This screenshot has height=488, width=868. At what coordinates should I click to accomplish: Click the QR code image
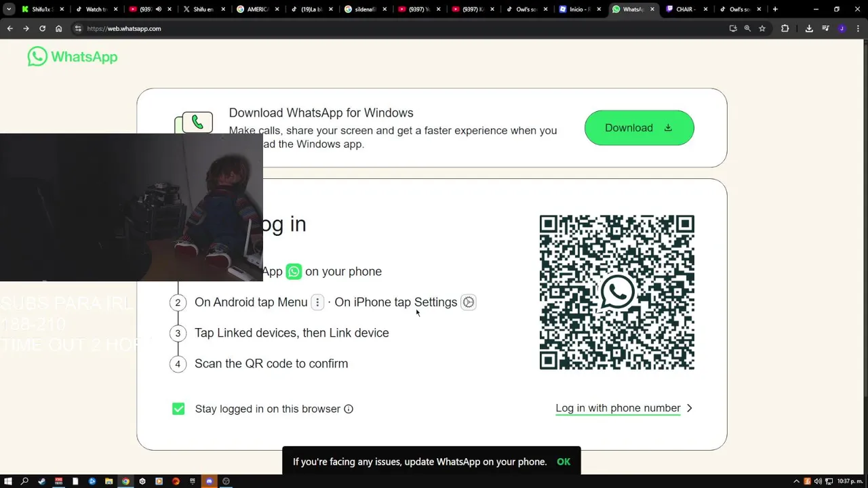coord(616,292)
